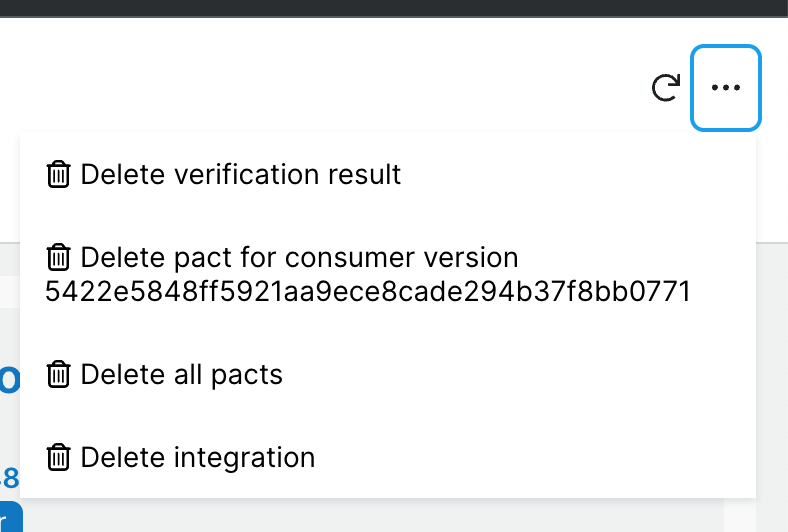Click trash icon next to Delete integration
This screenshot has height=532, width=788.
point(59,458)
